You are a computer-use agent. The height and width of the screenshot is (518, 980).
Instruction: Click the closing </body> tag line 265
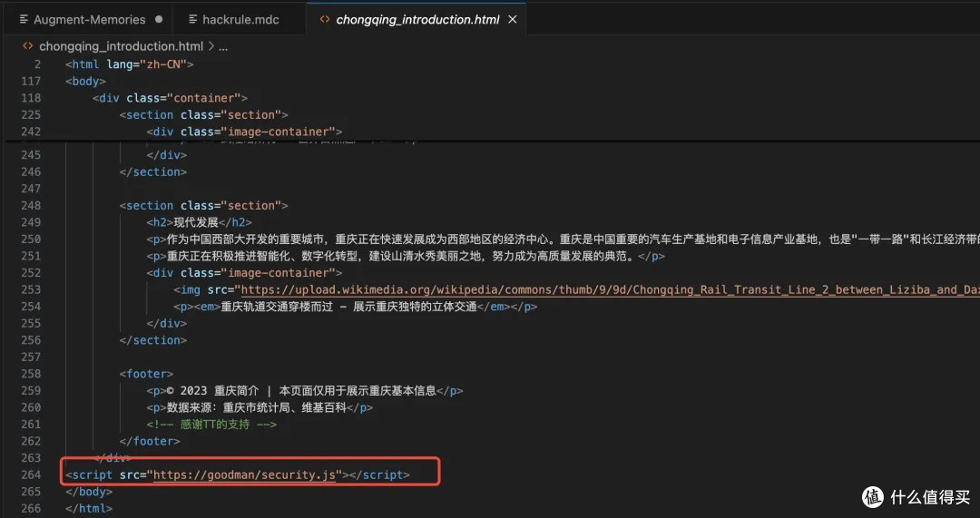click(89, 492)
